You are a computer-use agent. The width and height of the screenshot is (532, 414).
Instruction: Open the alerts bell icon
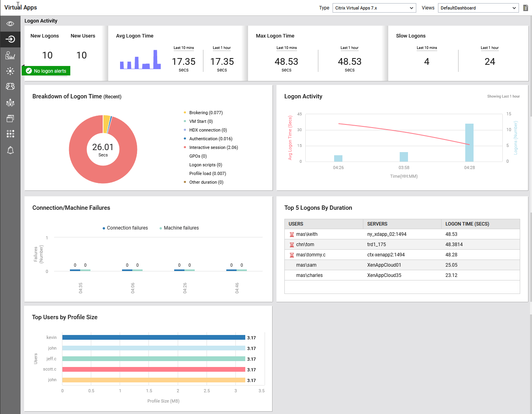pyautogui.click(x=10, y=150)
